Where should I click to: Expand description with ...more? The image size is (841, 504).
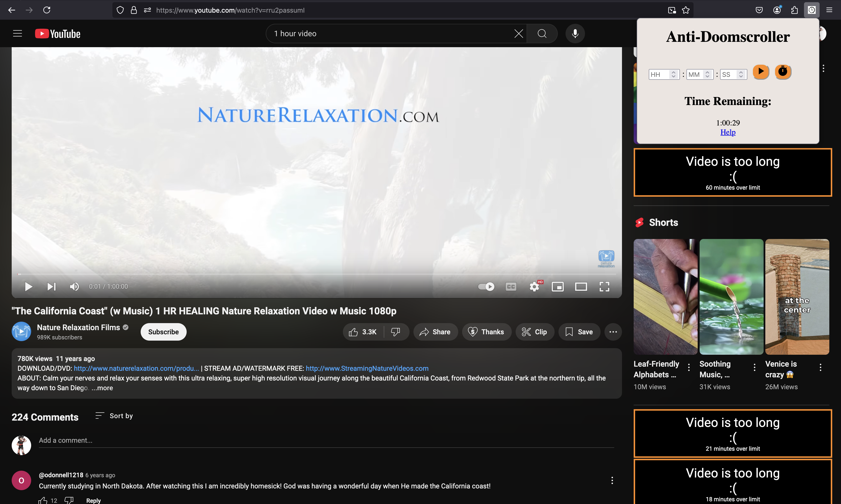point(102,388)
